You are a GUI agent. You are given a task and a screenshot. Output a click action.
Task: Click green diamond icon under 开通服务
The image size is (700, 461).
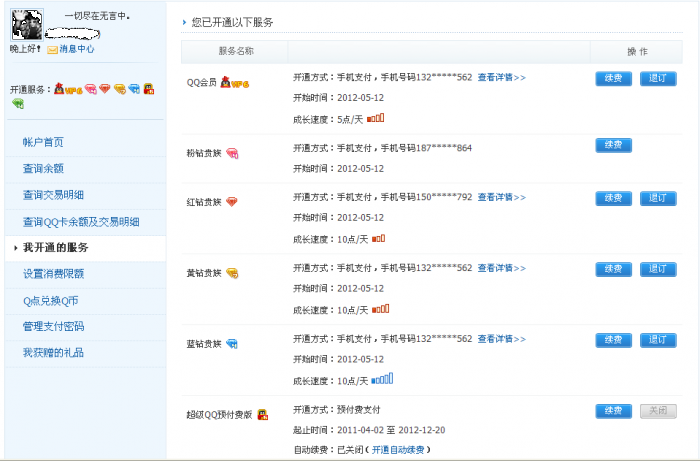point(18,104)
